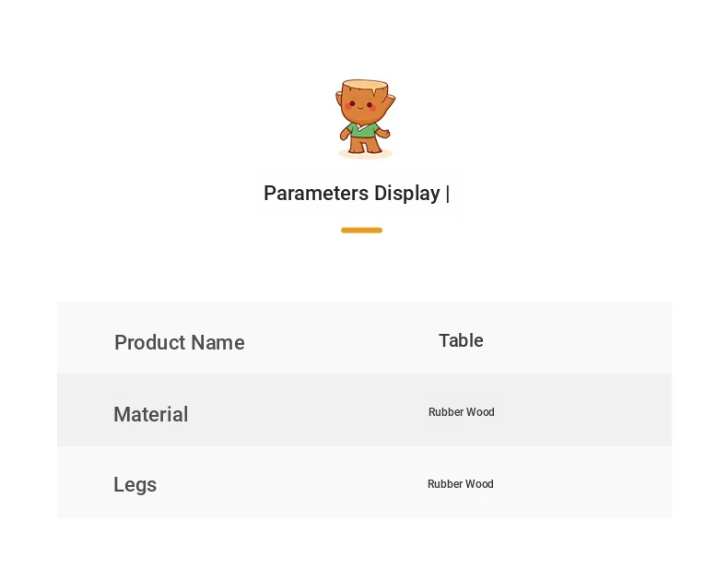Click Rubber Wood in the Legs row
Viewport: 728px width, 581px height.
tap(461, 484)
